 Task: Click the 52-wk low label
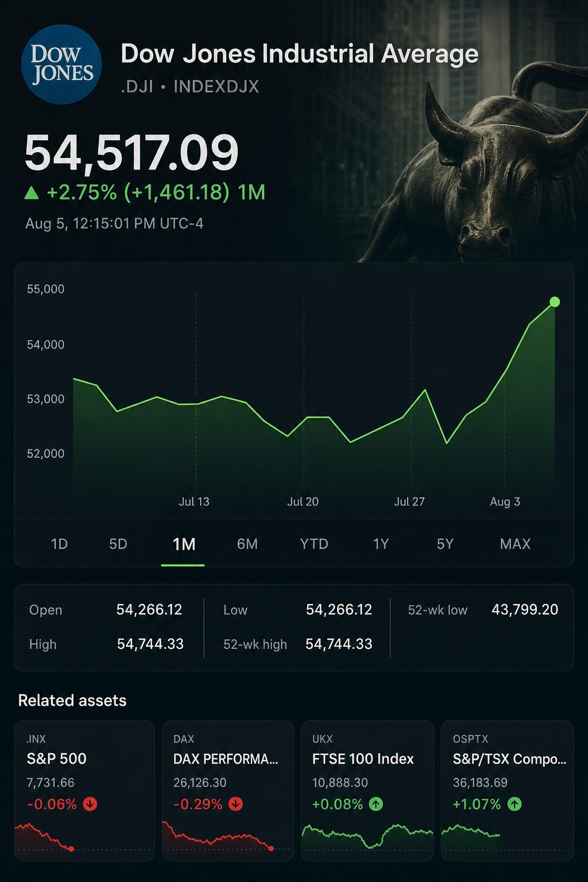tap(438, 610)
